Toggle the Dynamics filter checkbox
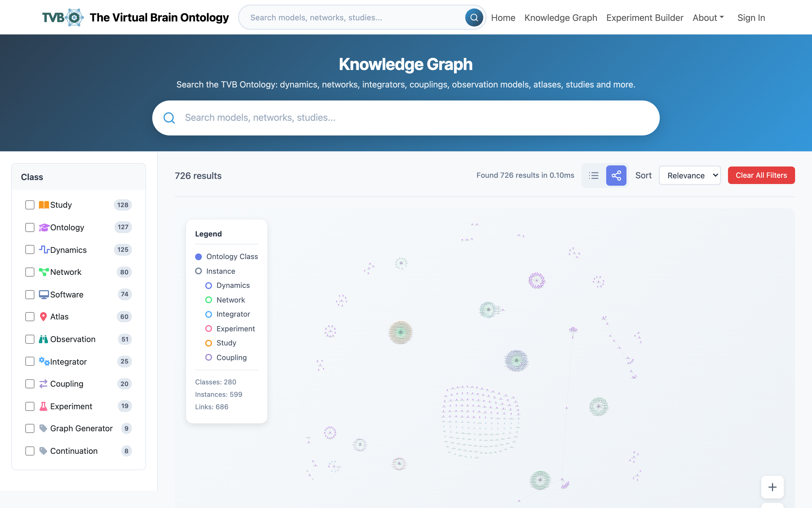 coord(30,250)
